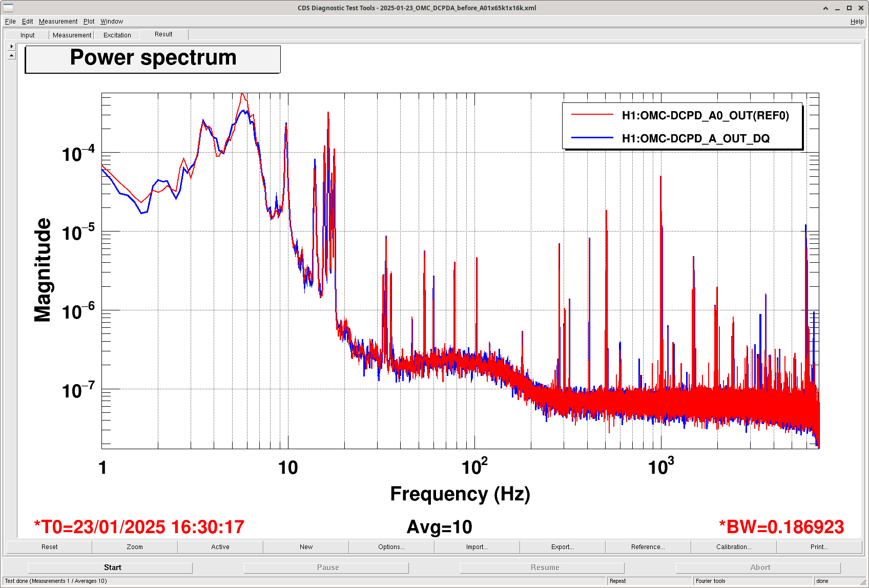This screenshot has width=869, height=588.
Task: Click the Import... button
Action: coord(477,547)
